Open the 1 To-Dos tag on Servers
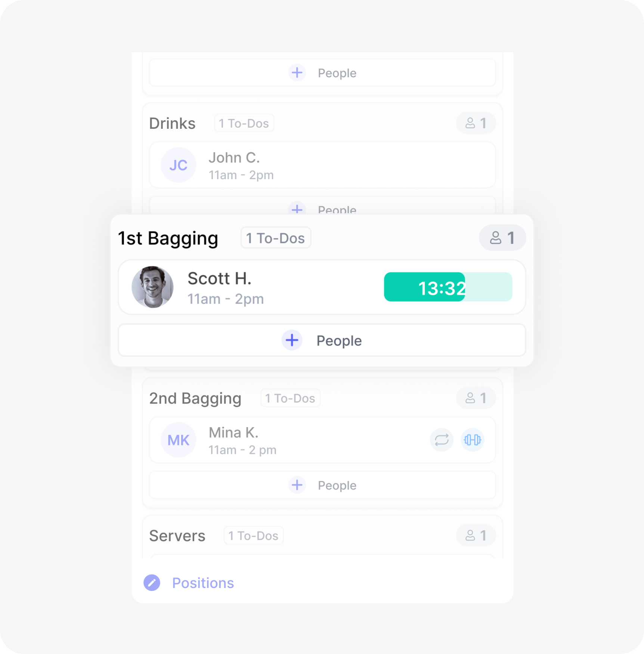Screen dimensions: 644x654 254,535
